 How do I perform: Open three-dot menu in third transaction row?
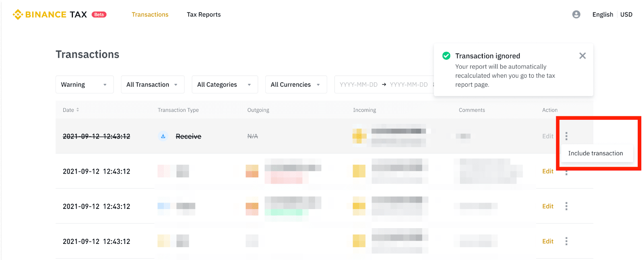point(566,206)
